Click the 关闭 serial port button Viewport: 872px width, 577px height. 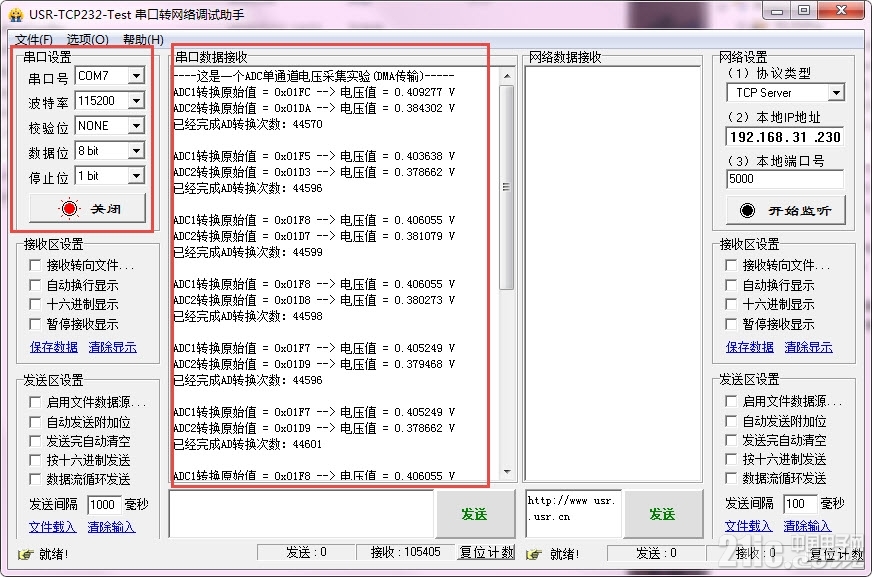87,208
